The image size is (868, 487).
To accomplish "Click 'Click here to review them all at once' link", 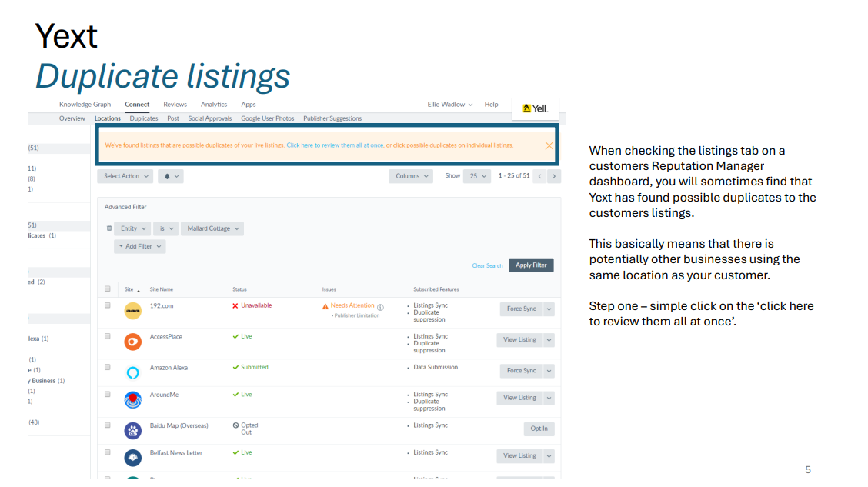I will tap(335, 145).
